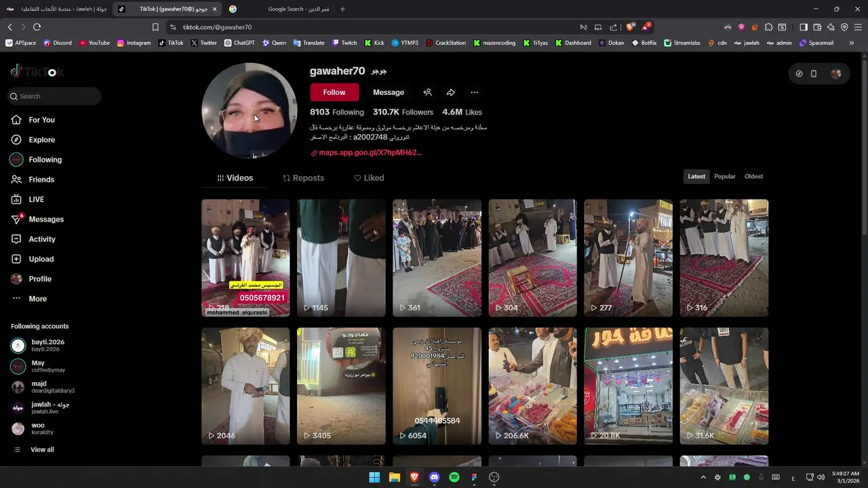
Task: Open the Brave Wallet icon
Action: coord(817,27)
